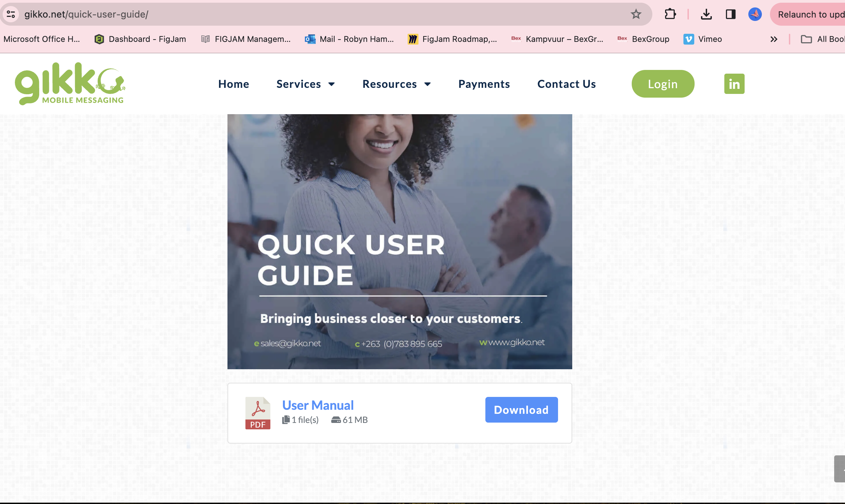Viewport: 845px width, 504px height.
Task: Click the green Login button
Action: tap(662, 84)
